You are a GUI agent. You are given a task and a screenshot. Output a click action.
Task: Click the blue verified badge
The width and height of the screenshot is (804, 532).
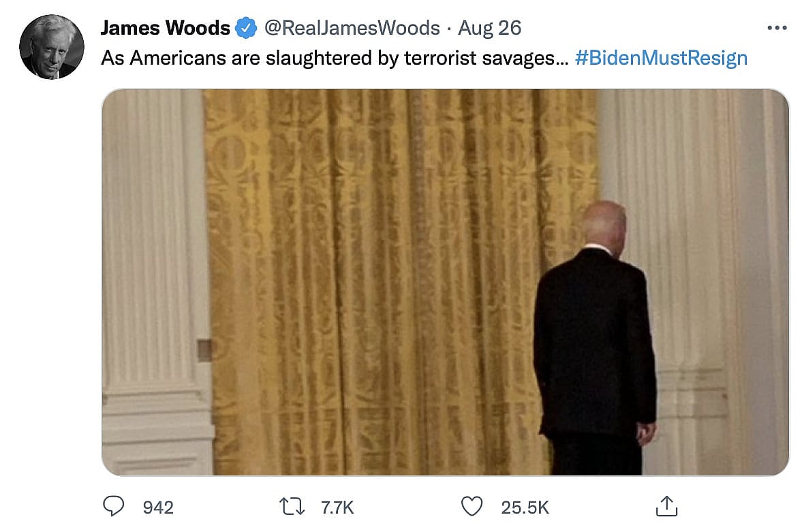coord(246,28)
